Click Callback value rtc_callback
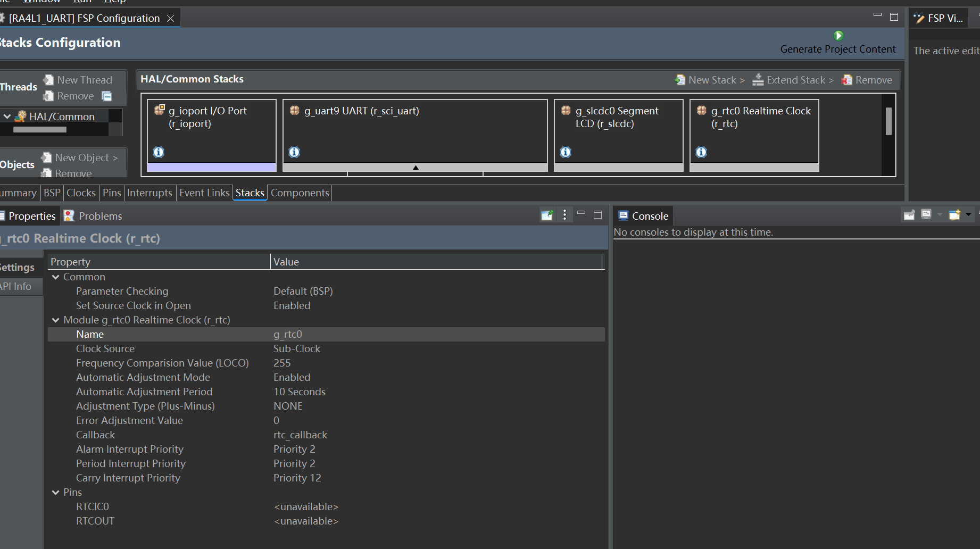Image resolution: width=980 pixels, height=549 pixels. tap(301, 435)
